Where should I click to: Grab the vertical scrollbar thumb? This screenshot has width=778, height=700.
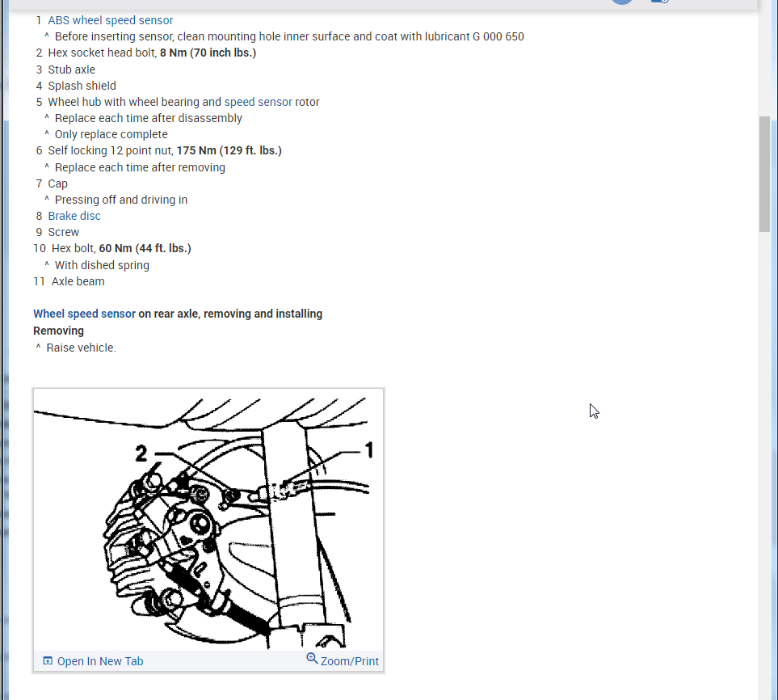click(764, 174)
